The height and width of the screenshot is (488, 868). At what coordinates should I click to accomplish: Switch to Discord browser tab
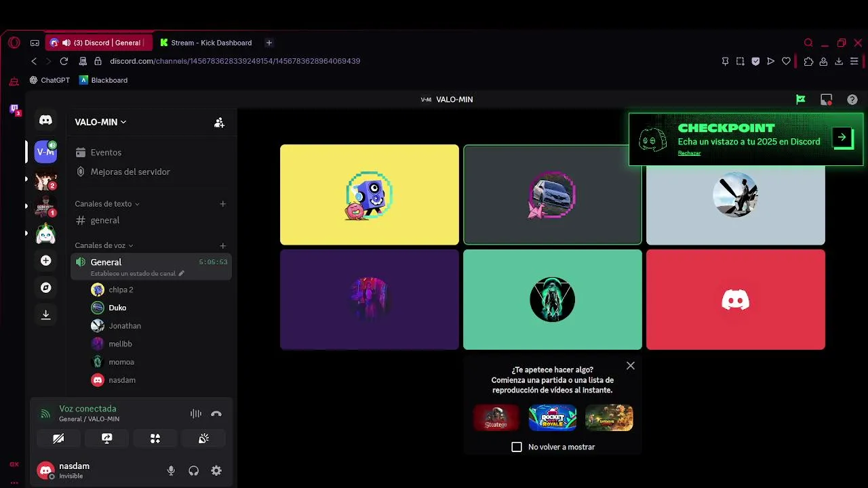(x=99, y=43)
